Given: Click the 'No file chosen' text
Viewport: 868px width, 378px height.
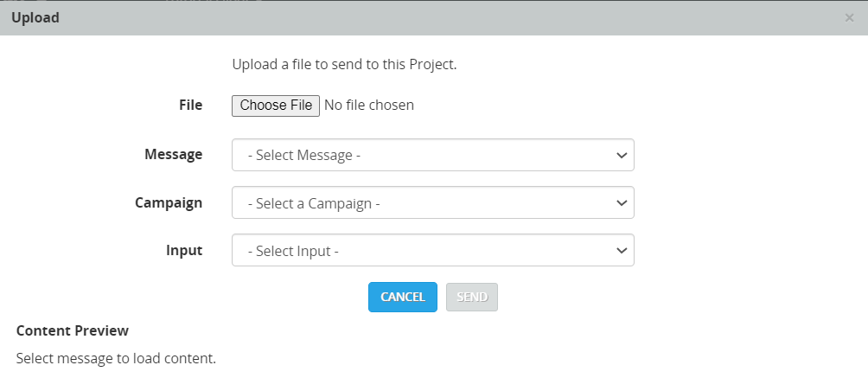Looking at the screenshot, I should coord(369,106).
